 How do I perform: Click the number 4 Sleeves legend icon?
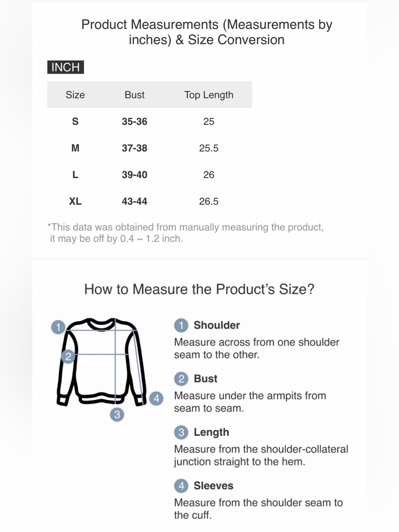coord(181,486)
